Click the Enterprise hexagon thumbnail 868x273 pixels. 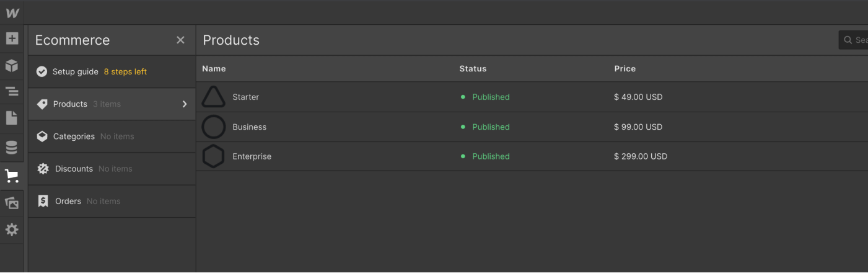click(213, 156)
